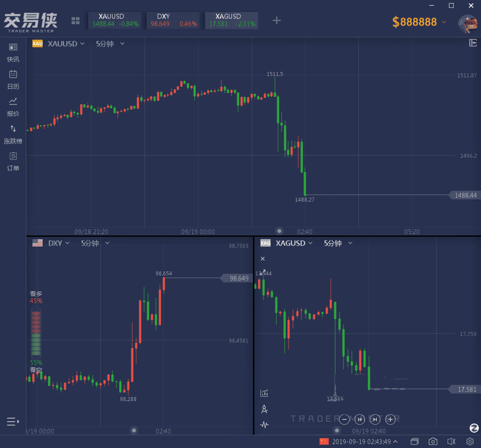Screen dimensions: 481x448
Task: Open the 涨跌榜 gainers and losers list
Action: 13,134
